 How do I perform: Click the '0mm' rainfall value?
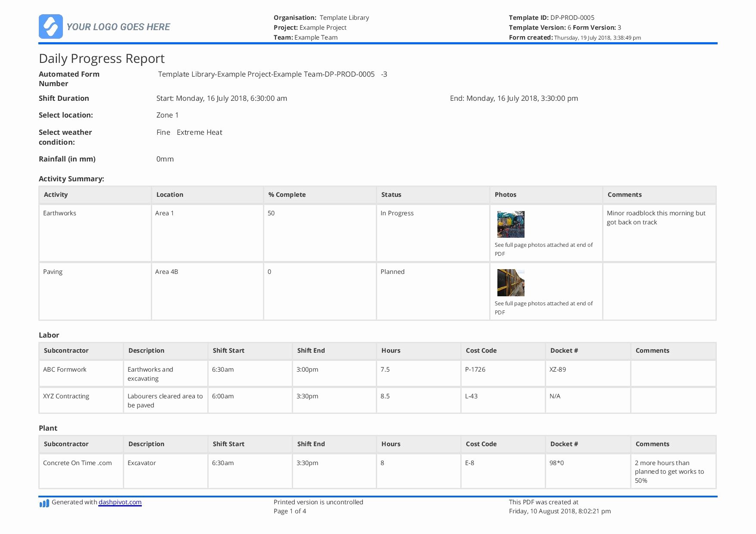[165, 159]
